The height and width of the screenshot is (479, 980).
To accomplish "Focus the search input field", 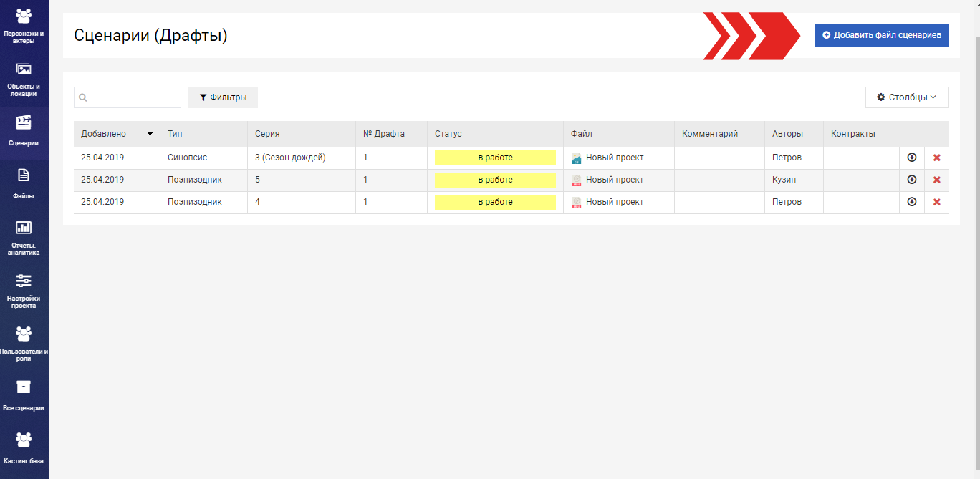I will tap(128, 97).
